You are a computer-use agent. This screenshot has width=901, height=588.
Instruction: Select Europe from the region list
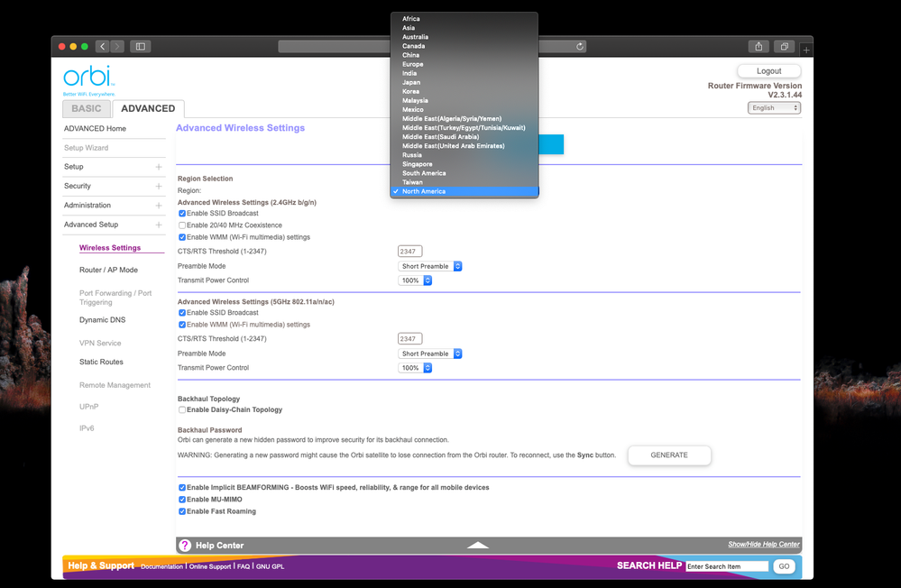(412, 64)
